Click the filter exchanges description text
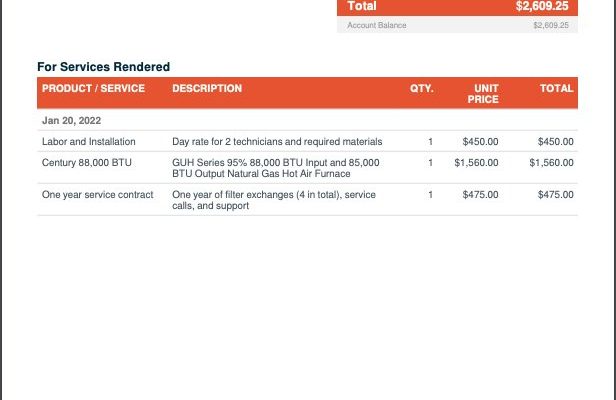616x400 pixels. coord(274,200)
